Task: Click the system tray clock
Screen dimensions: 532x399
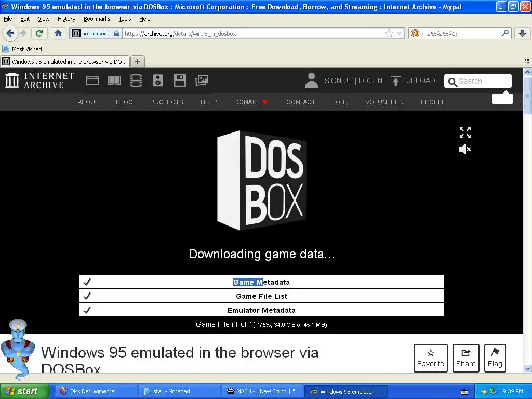Action: (512, 391)
